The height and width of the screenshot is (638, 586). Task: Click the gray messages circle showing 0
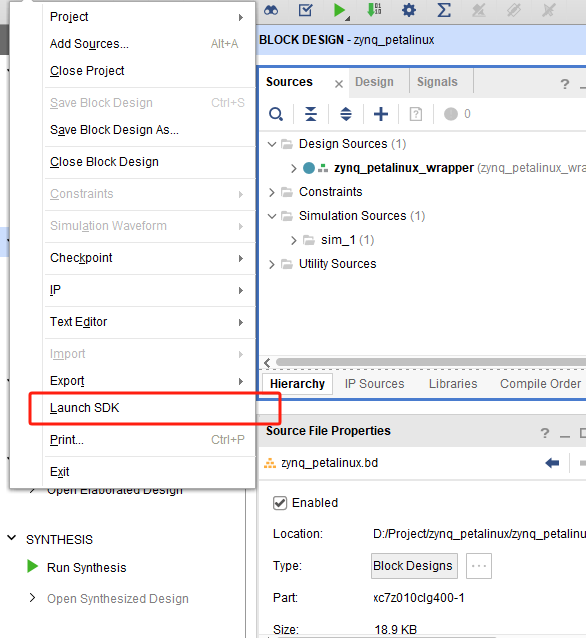451,114
